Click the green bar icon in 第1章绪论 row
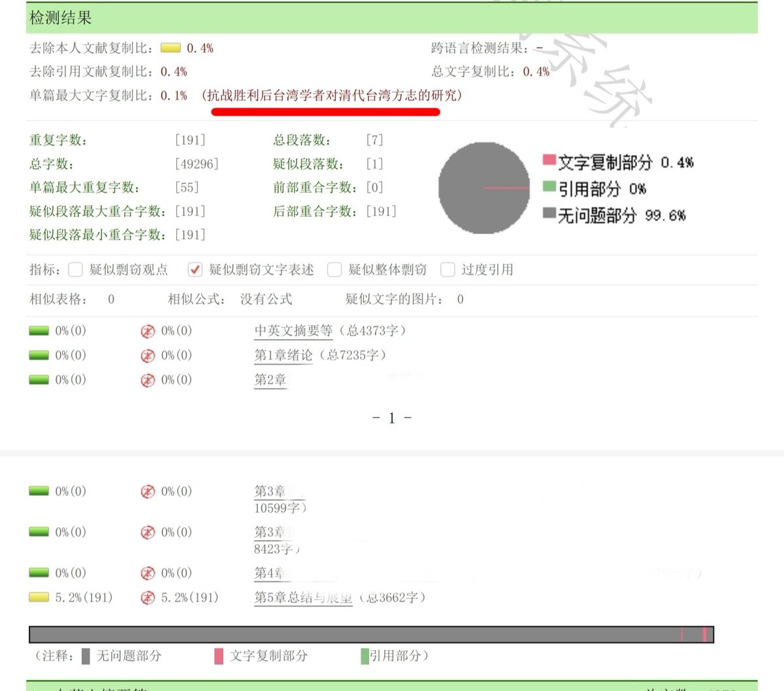 click(39, 355)
